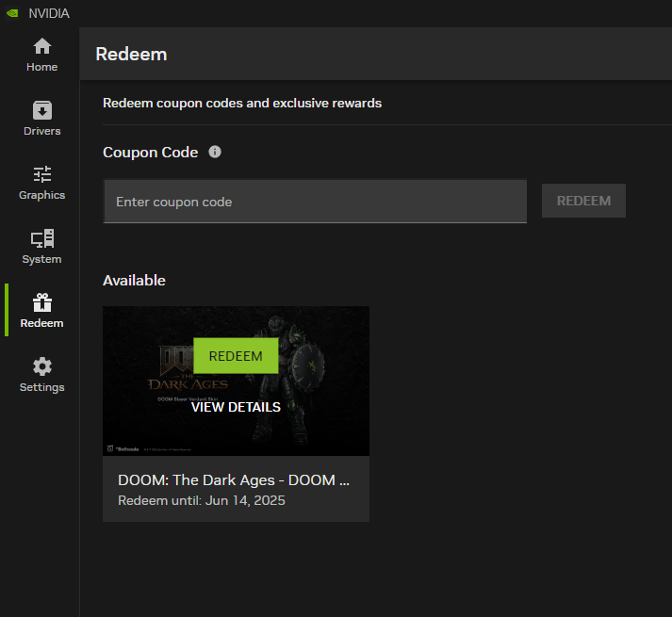Click the Home house icon in sidebar
This screenshot has height=617, width=672.
click(x=41, y=46)
